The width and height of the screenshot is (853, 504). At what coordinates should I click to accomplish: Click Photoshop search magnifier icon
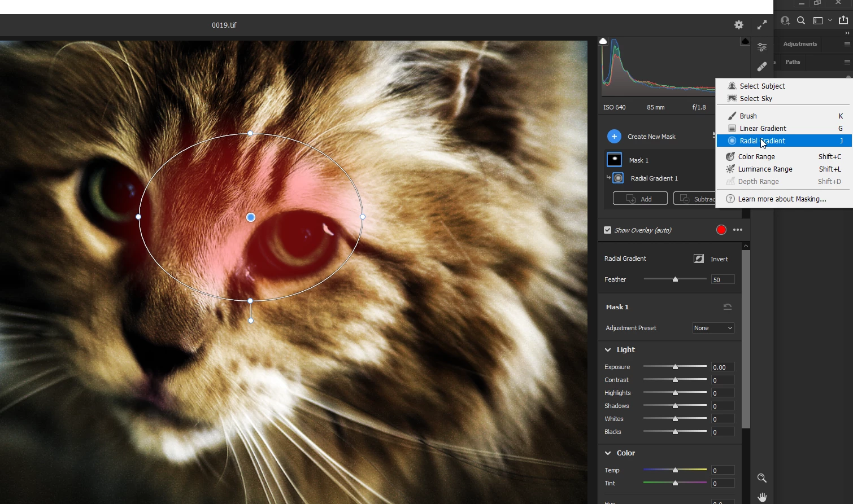801,20
